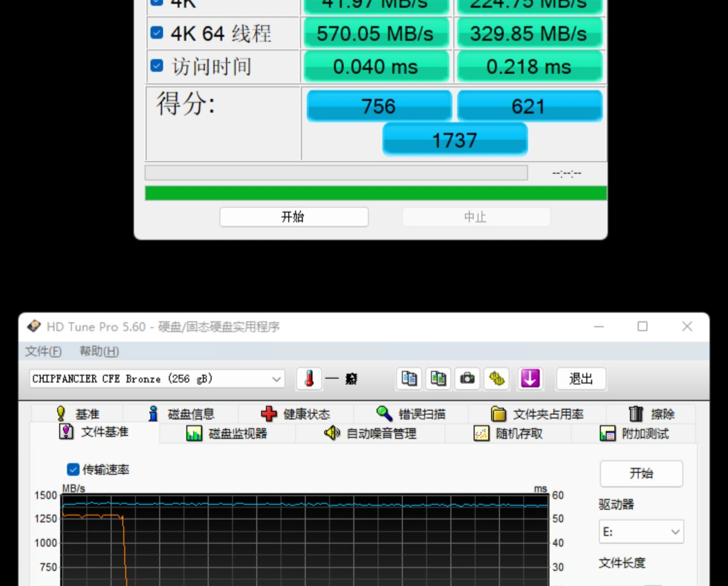Image resolution: width=728 pixels, height=586 pixels.
Task: Click the red cross 健康状态 icon
Action: pos(269,414)
